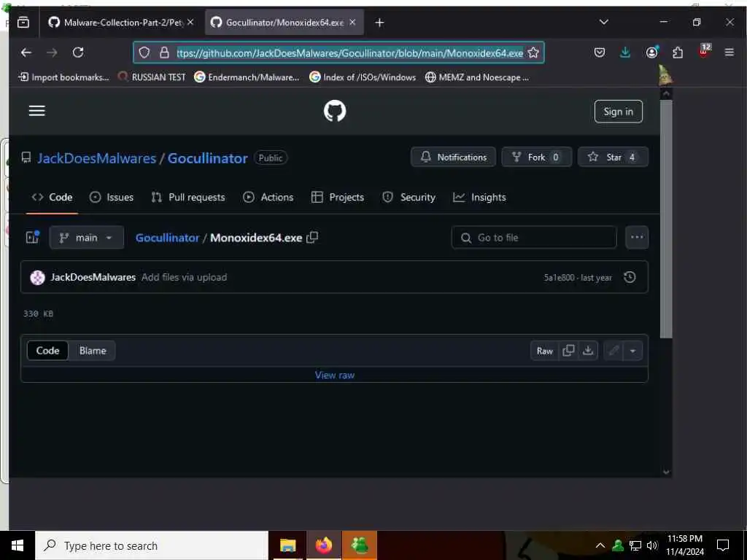Open commit 5a1e800 link

[x=559, y=278]
